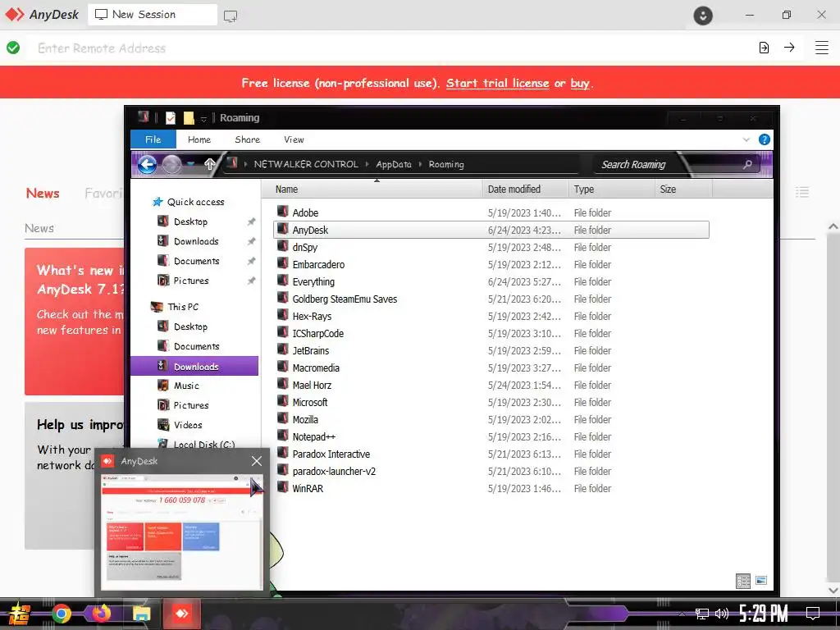Click AnyDesk taskbar icon
Screen dimensions: 840x630
pos(181,614)
